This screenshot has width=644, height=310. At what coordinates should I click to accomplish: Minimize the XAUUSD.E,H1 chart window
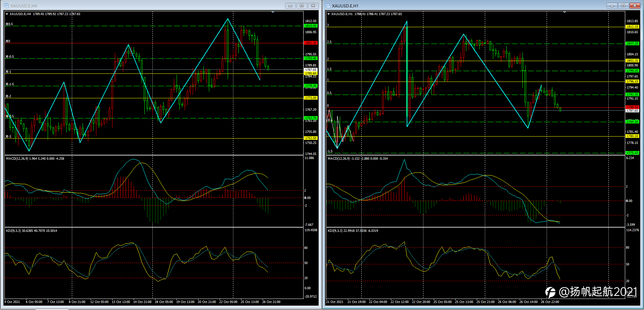pyautogui.click(x=612, y=6)
